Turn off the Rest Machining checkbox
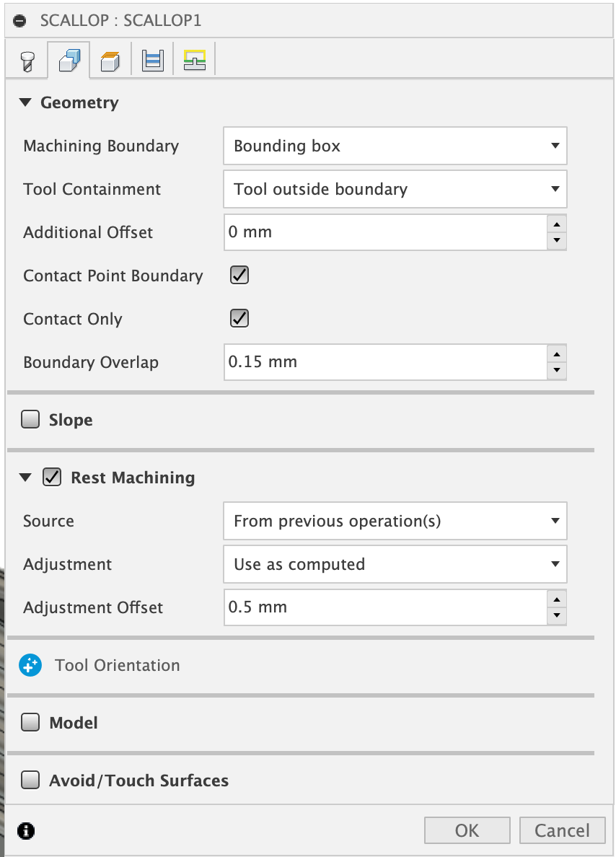This screenshot has width=616, height=857. [x=52, y=477]
